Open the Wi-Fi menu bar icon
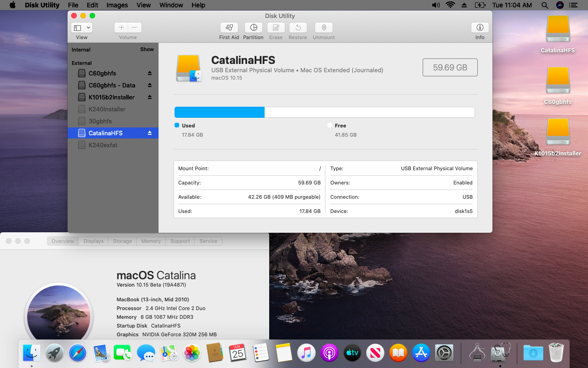 [x=450, y=5]
